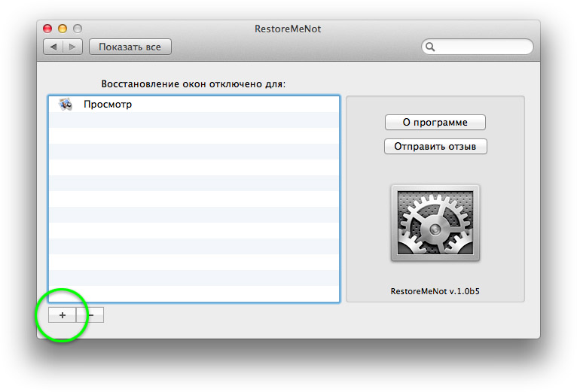Click the Показать все button
Screen dimensions: 577x392
point(130,47)
